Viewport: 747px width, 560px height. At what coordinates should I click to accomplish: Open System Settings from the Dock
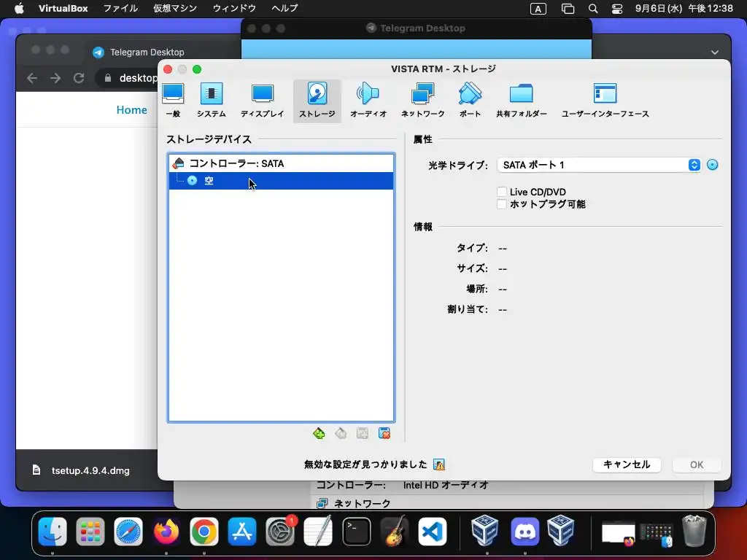point(280,532)
